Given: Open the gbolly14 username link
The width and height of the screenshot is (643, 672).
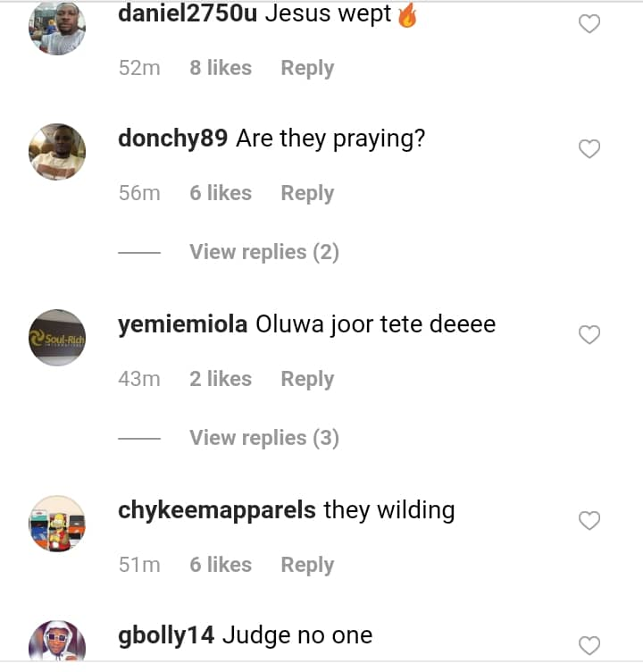Looking at the screenshot, I should click(166, 636).
